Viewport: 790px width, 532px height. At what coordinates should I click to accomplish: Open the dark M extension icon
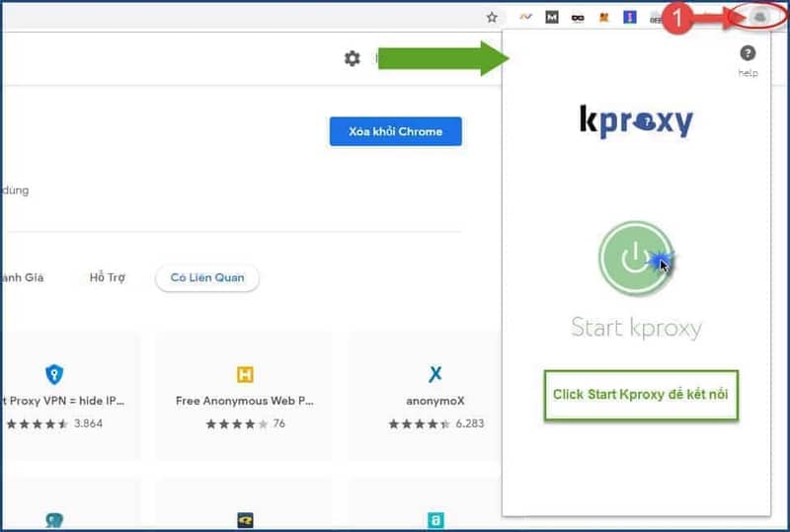tap(552, 17)
